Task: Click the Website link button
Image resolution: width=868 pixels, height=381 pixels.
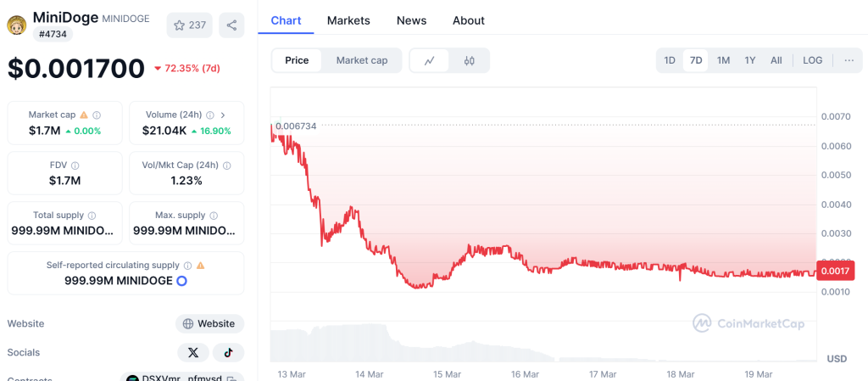Action: pyautogui.click(x=209, y=323)
